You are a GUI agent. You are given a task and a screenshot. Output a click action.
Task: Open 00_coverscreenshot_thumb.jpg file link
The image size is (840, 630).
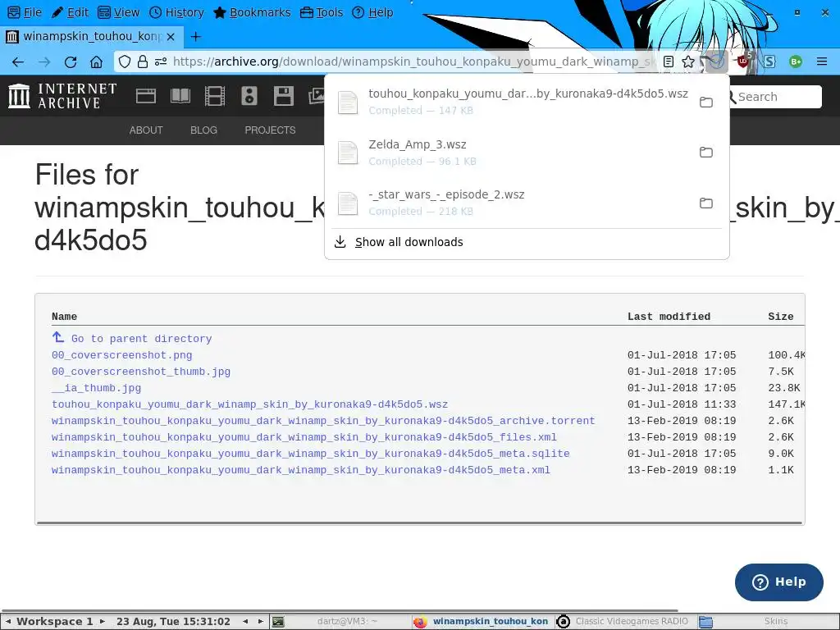pos(141,372)
